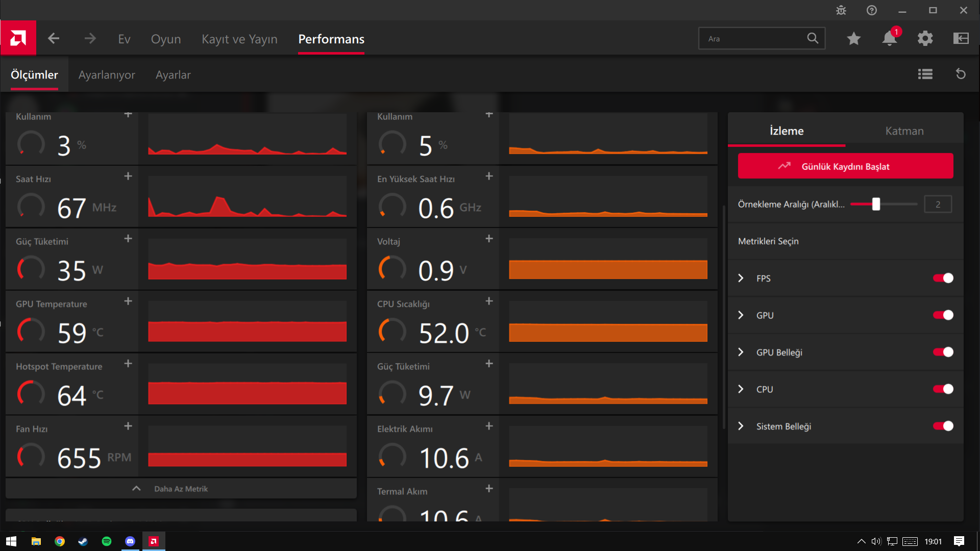Image resolution: width=980 pixels, height=551 pixels.
Task: Toggle the sidebar panel icon
Action: 961,39
